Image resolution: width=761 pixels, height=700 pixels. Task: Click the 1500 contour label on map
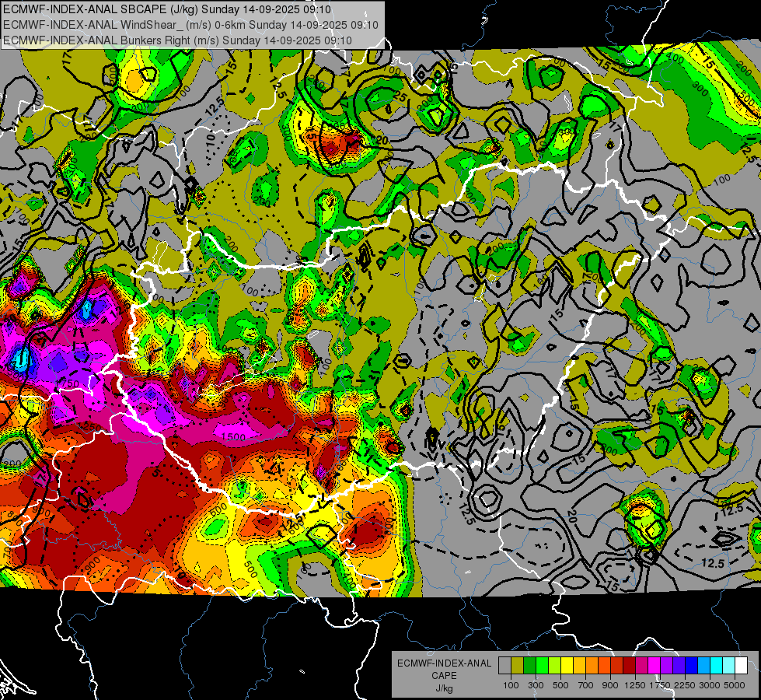pos(233,436)
